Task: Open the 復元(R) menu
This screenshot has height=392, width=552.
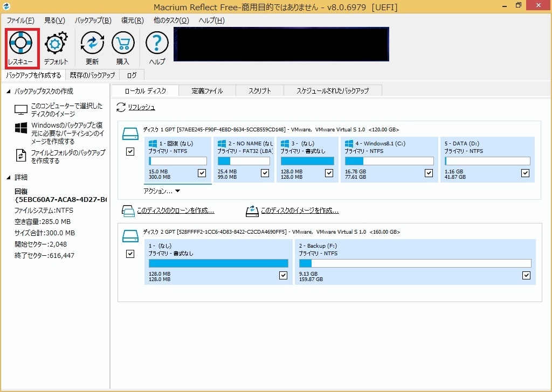Action: point(133,20)
